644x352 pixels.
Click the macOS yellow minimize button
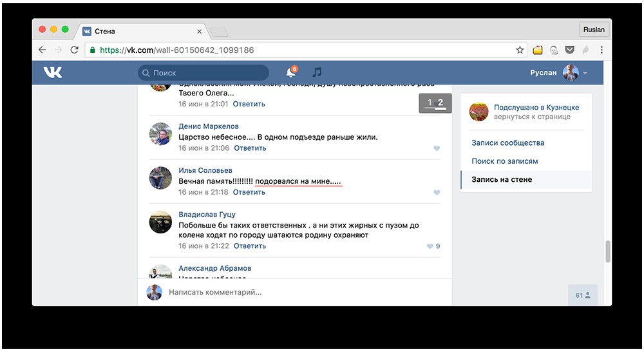[x=53, y=29]
